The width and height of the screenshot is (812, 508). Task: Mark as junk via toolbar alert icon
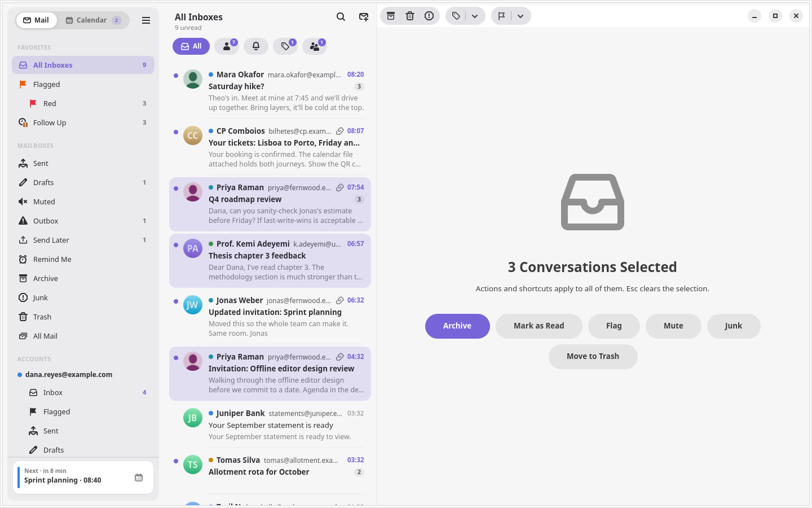click(x=429, y=16)
